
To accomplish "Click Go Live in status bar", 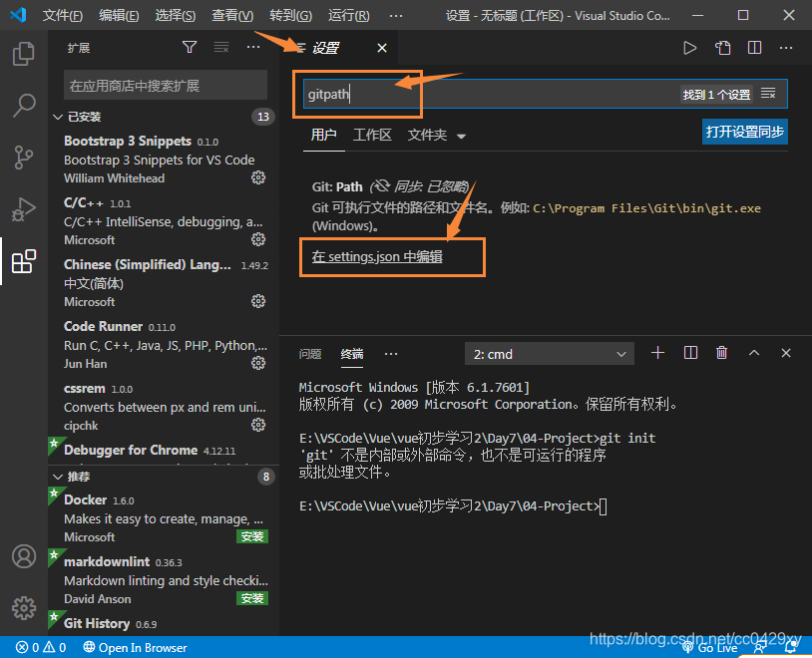I will (x=710, y=648).
